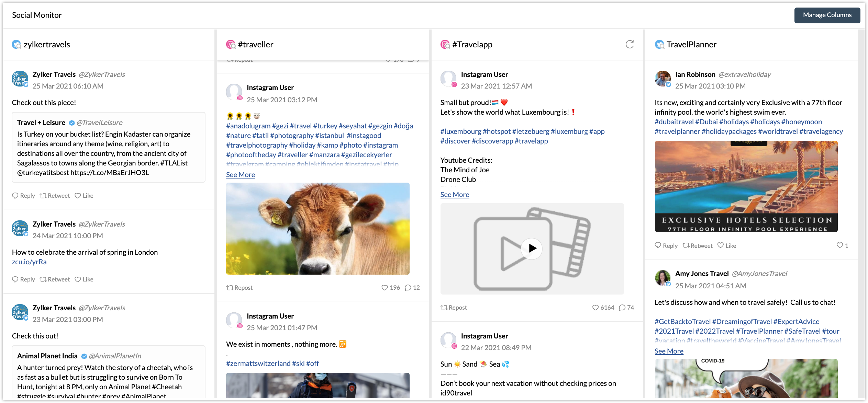Repost the cow photo Instagram post

pyautogui.click(x=239, y=288)
